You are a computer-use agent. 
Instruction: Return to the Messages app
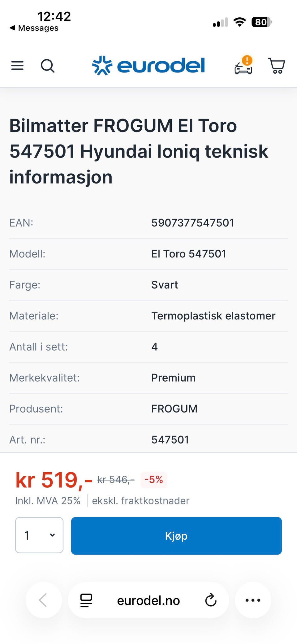(x=34, y=28)
